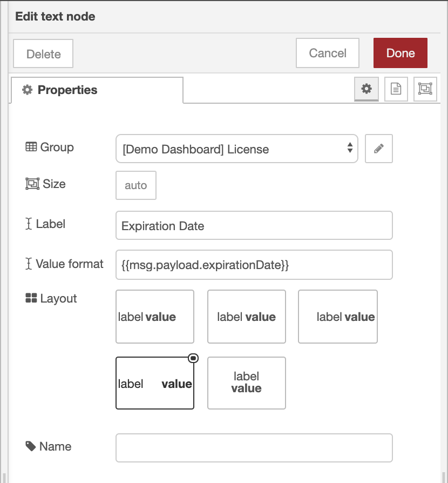Open node appearance settings icon
The height and width of the screenshot is (483, 448).
click(x=425, y=89)
